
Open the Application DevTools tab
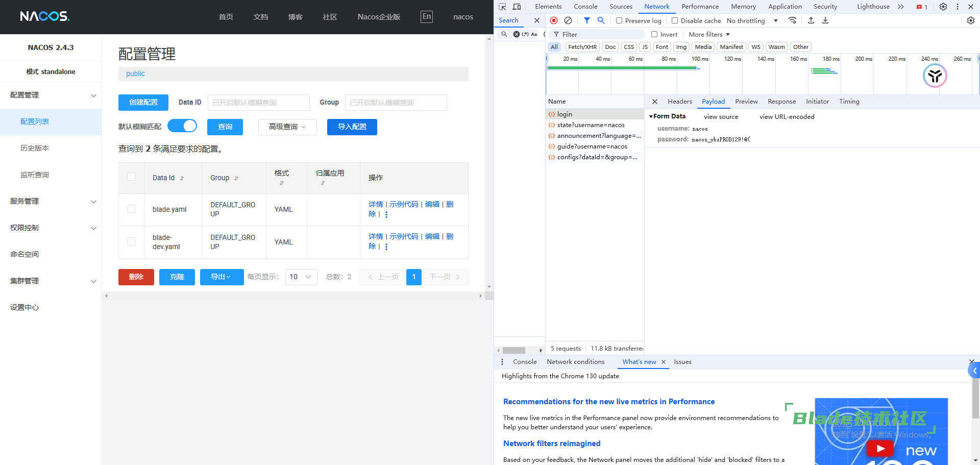click(x=785, y=7)
